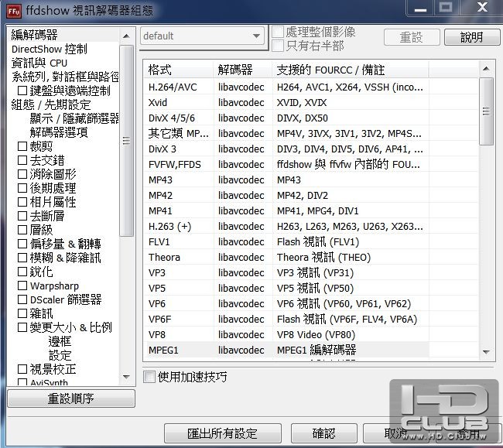Click the codec list scrollbar thumb

click(x=486, y=111)
